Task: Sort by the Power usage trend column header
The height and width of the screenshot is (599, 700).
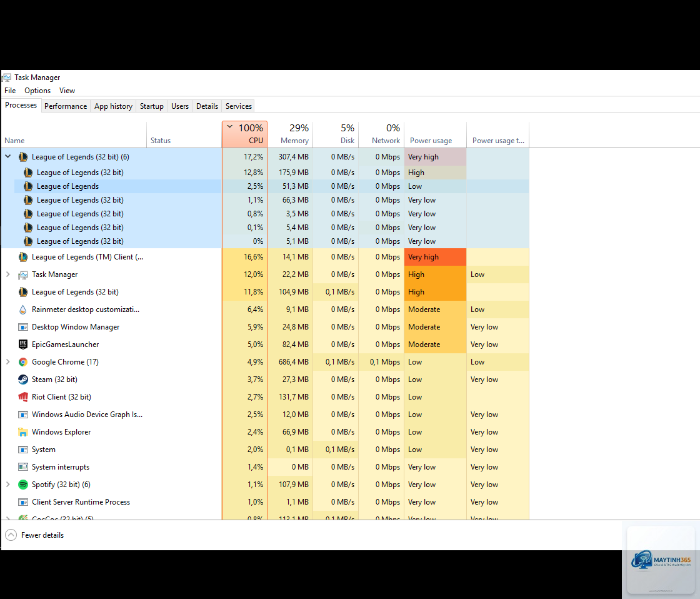Action: click(x=497, y=134)
